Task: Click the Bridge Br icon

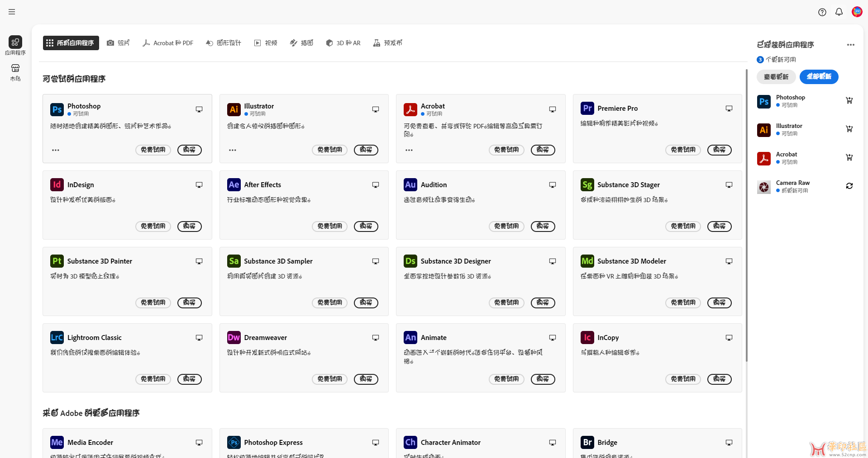Action: [587, 442]
